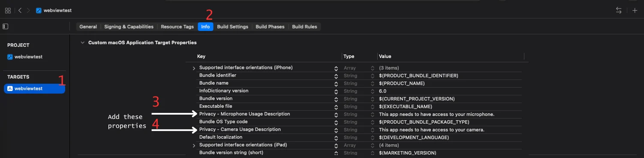Image resolution: width=644 pixels, height=158 pixels.
Task: Open key stepper for InfoDictionary version
Action: coord(336,91)
